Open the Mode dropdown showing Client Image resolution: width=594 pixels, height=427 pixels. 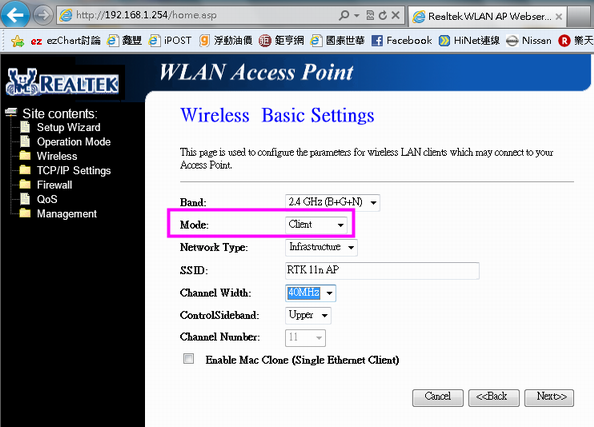pos(316,225)
